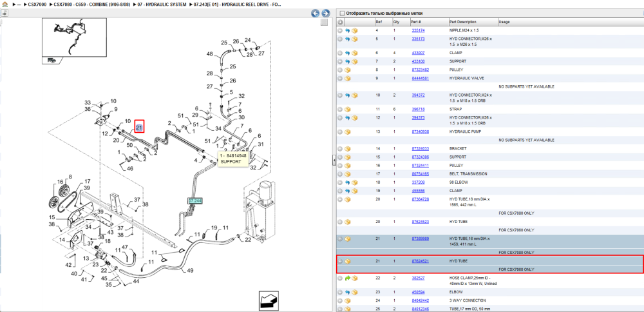Open the 07.244 reference link in diagram
The height and width of the screenshot is (312, 644).
196,200
